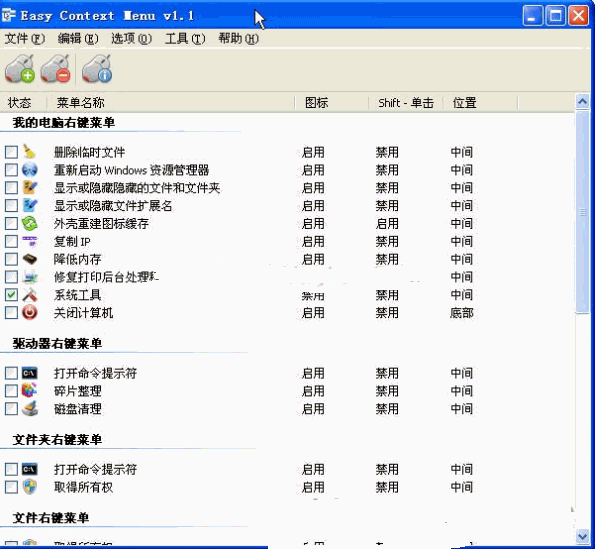
Task: Click the icon for 显示或隐藏文件扩展名
Action: [29, 205]
